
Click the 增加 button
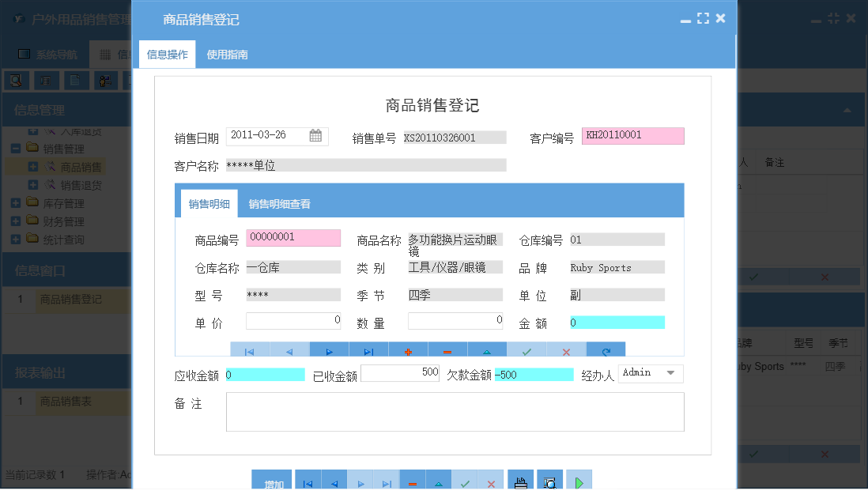coord(272,480)
